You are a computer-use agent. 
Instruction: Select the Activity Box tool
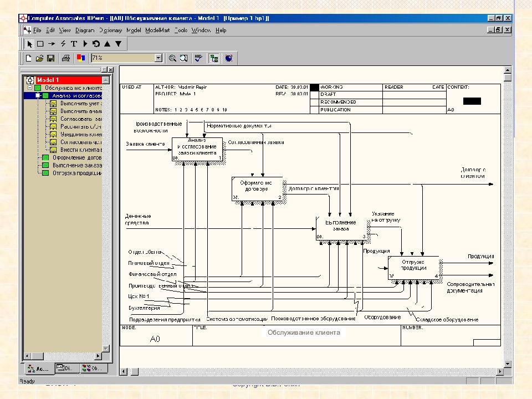[40, 44]
